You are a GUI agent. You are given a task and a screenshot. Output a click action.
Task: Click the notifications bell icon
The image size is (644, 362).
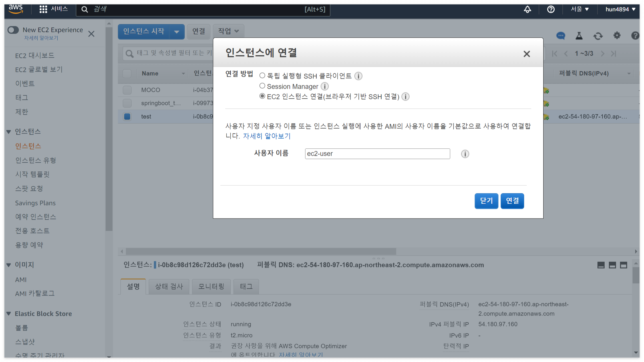tap(527, 9)
